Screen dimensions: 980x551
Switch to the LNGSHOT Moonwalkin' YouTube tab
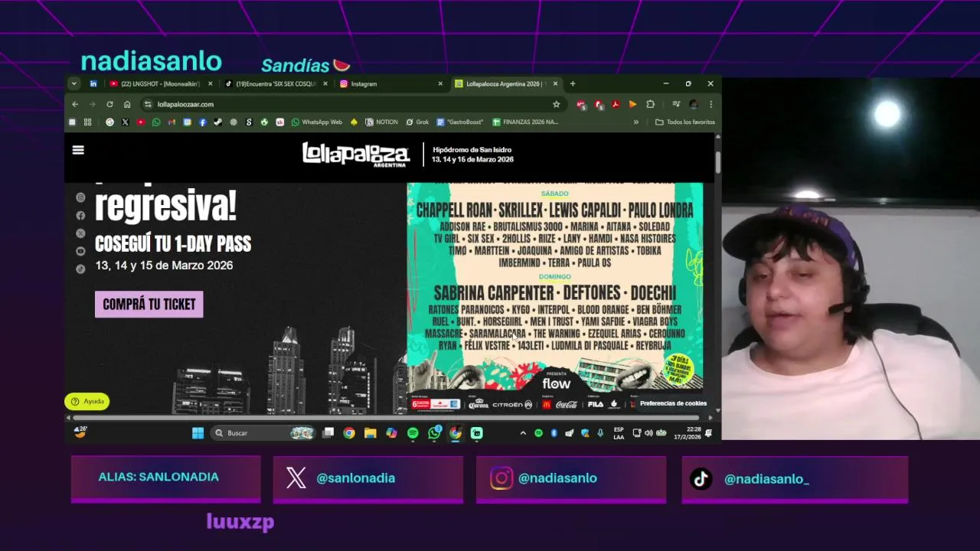160,83
